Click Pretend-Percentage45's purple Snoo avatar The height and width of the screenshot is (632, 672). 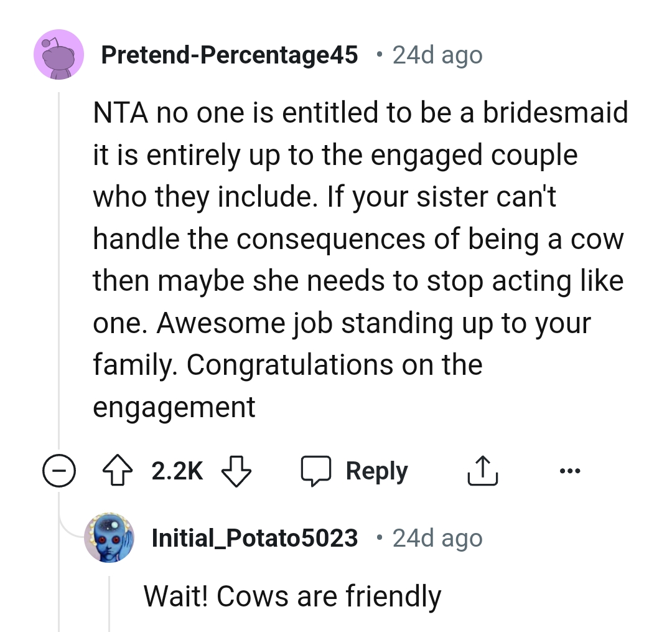(58, 54)
